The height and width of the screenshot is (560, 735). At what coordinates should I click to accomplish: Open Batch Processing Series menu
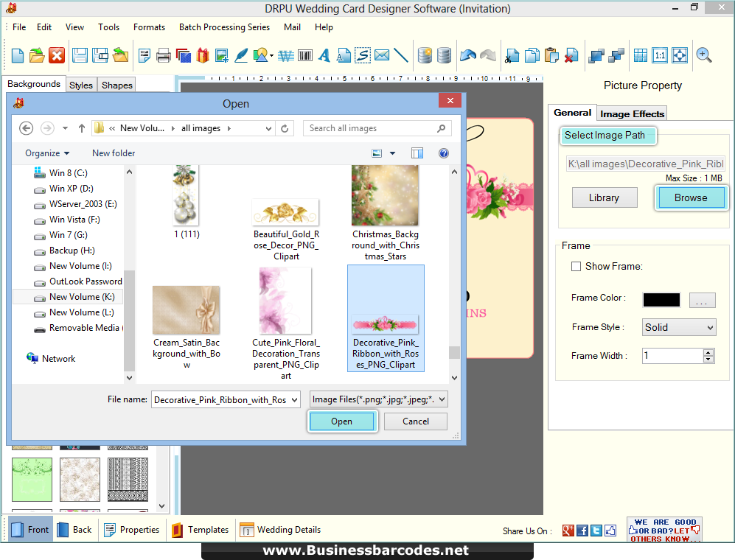[224, 27]
